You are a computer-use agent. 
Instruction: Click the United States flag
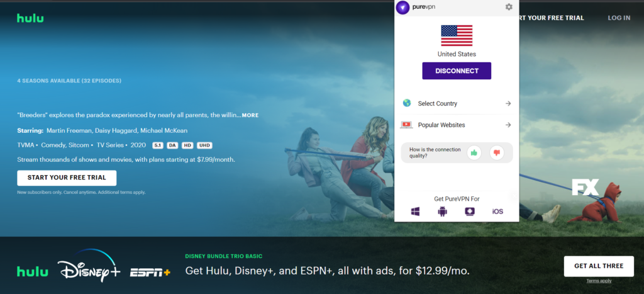point(457,35)
